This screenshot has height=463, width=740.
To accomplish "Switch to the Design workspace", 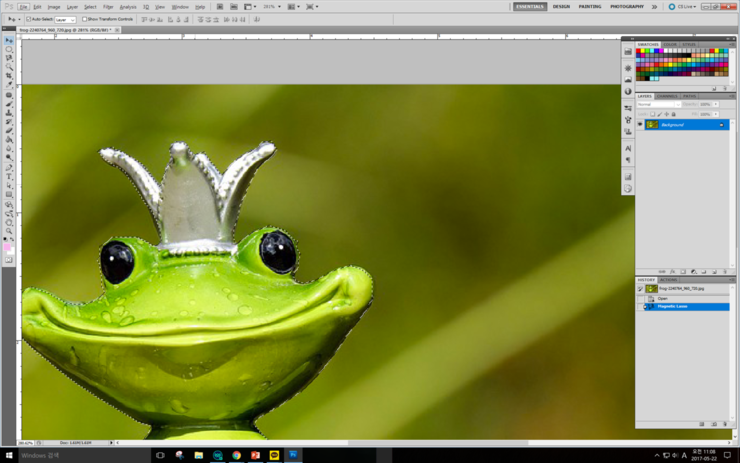I will pos(561,6).
